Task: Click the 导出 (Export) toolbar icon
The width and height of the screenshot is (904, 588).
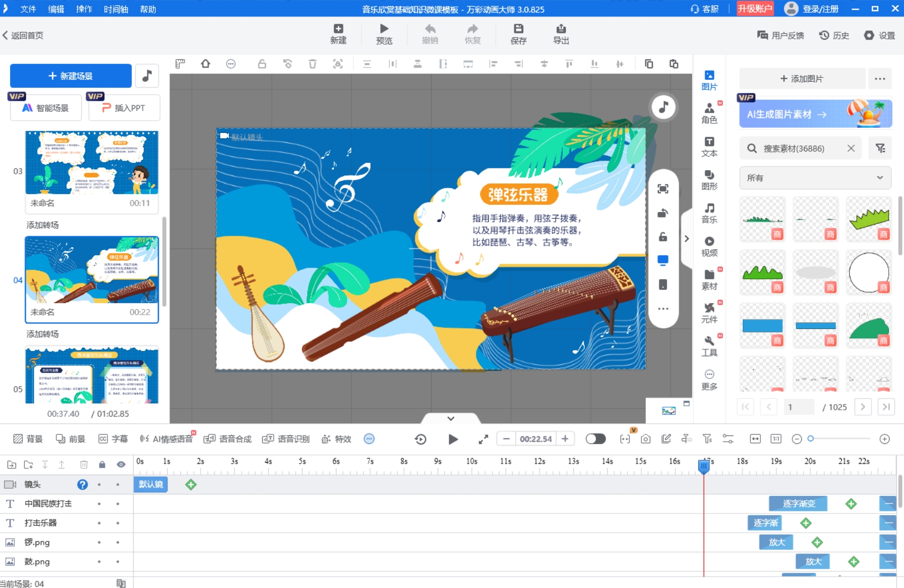Action: coord(560,34)
